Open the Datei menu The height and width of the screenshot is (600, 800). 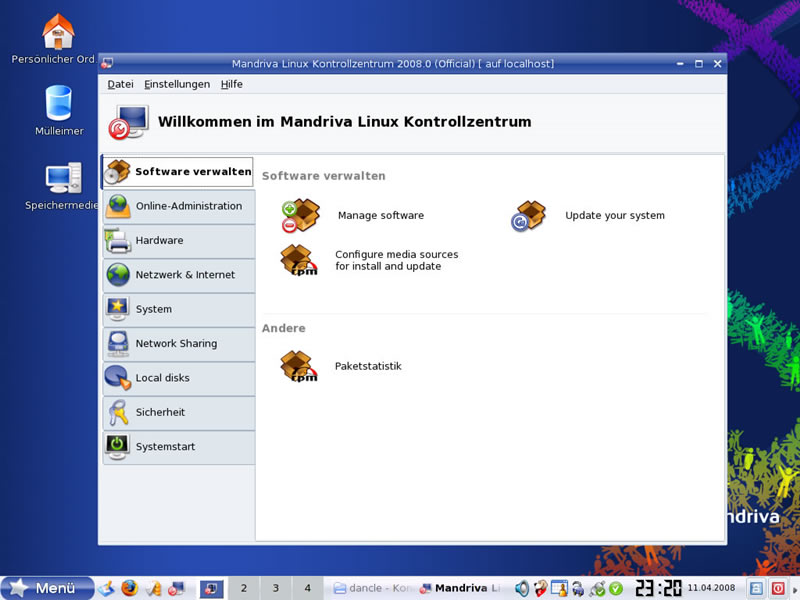(120, 84)
